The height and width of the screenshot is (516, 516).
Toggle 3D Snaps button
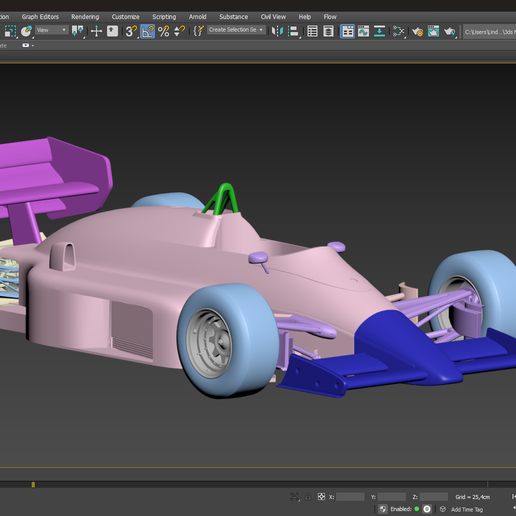[131, 31]
